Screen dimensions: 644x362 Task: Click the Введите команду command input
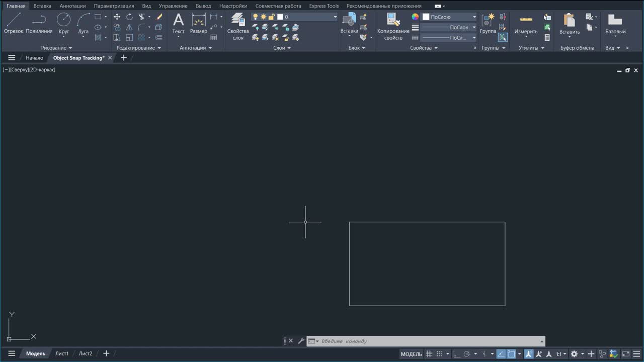click(425, 341)
